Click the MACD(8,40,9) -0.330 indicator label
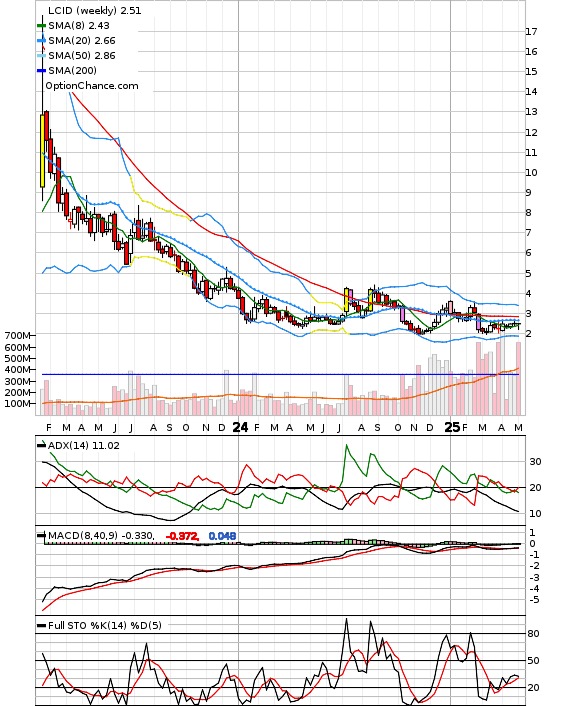Viewport: 566px width, 706px height. 101,535
